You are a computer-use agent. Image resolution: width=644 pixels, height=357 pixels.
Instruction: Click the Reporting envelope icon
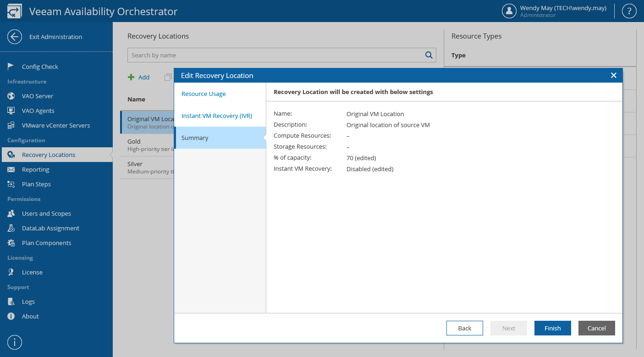pos(11,169)
